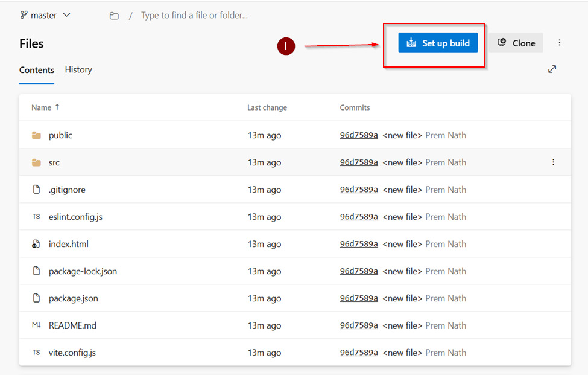Click the Clone button
Viewport: 588px width, 375px height.
pos(516,43)
